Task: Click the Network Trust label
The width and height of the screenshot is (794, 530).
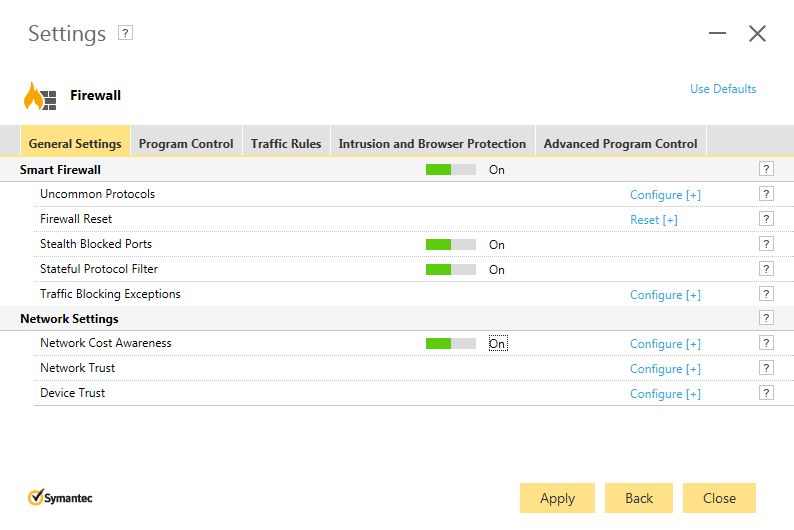Action: [77, 368]
